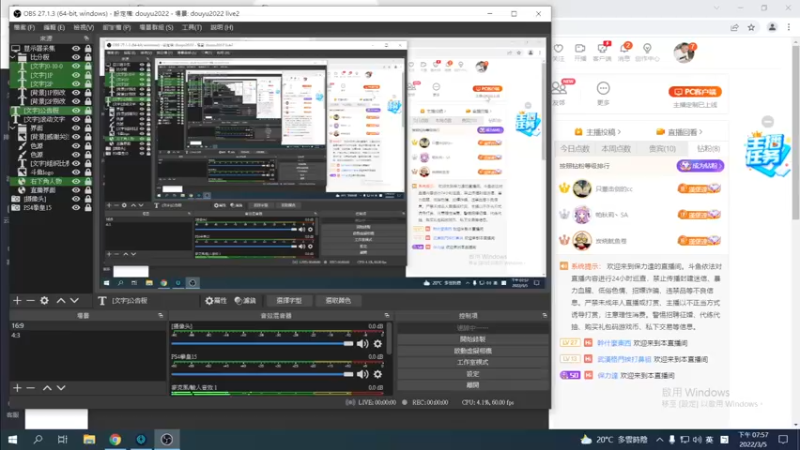Toggle lock on 直播界面 source
The image size is (800, 450).
click(x=88, y=190)
